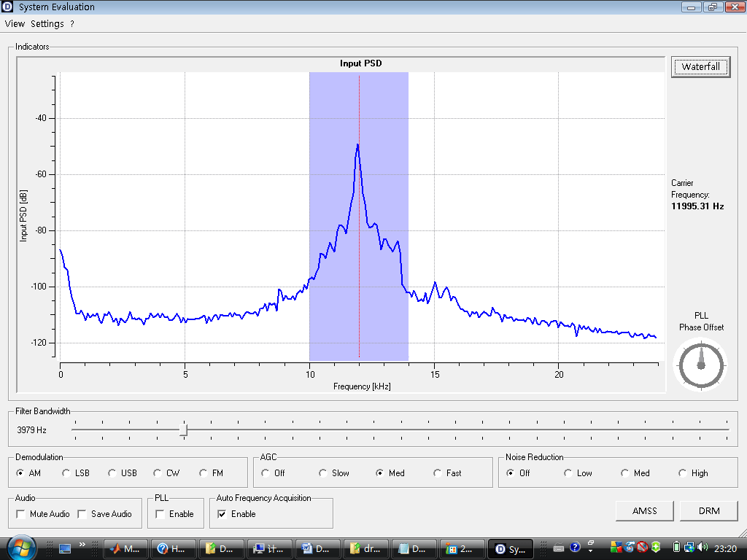The width and height of the screenshot is (747, 560).
Task: Click the Input PSD plot title
Action: (x=360, y=63)
